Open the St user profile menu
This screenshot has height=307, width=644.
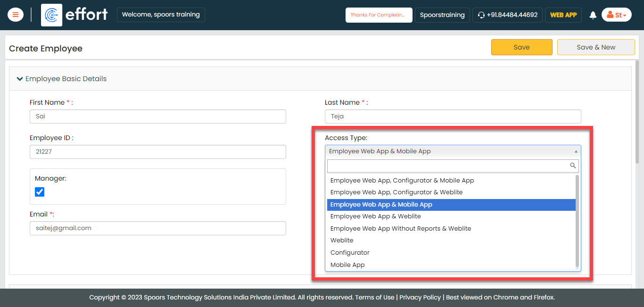pos(617,15)
